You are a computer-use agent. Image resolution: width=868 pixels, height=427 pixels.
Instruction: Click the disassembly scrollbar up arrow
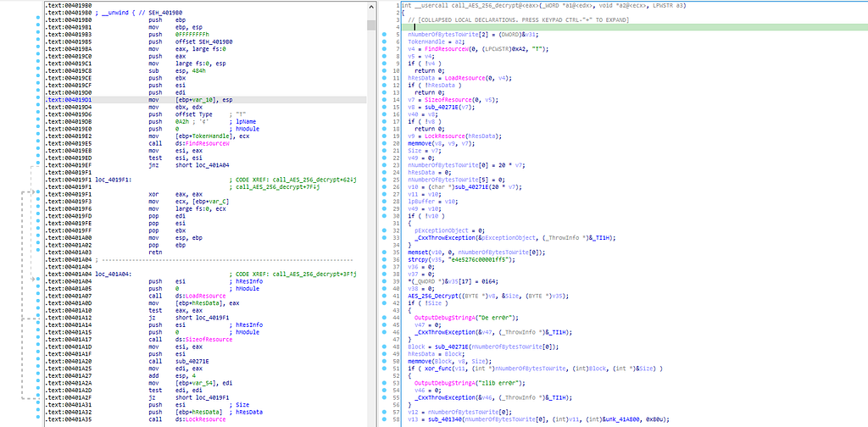point(371,7)
